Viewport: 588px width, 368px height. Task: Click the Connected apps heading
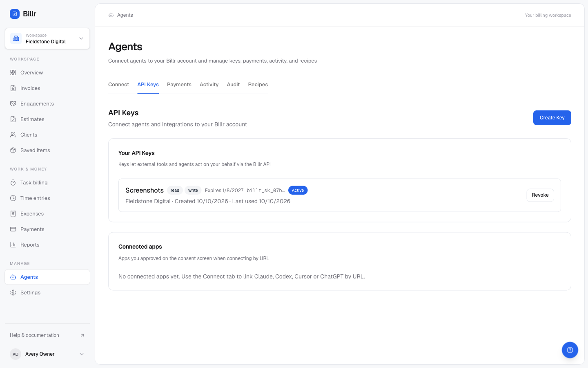140,247
